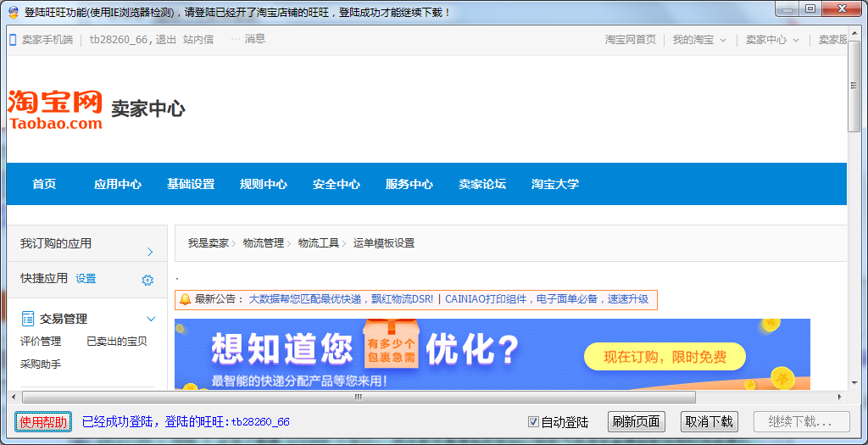The height and width of the screenshot is (445, 868).
Task: Click the 卖家手机端 phone icon
Action: (x=13, y=40)
